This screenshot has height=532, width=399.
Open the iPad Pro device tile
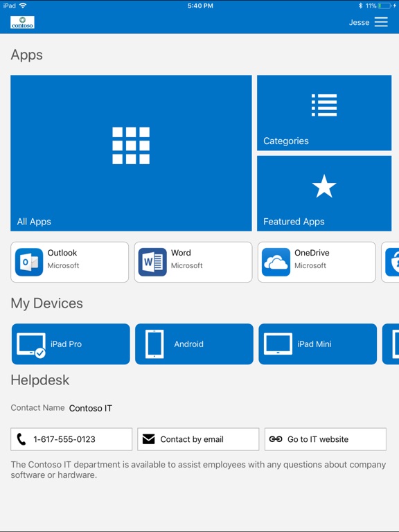(71, 344)
